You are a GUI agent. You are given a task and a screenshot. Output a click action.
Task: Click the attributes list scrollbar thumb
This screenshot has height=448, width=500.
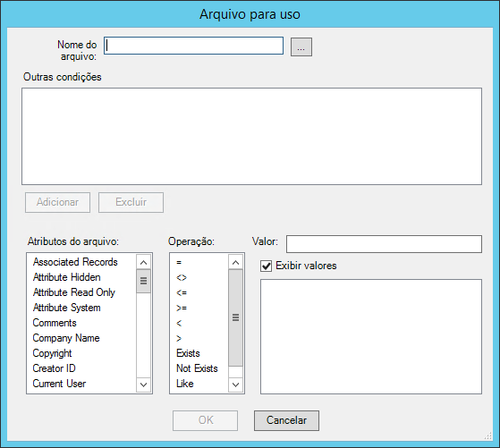[x=143, y=281]
